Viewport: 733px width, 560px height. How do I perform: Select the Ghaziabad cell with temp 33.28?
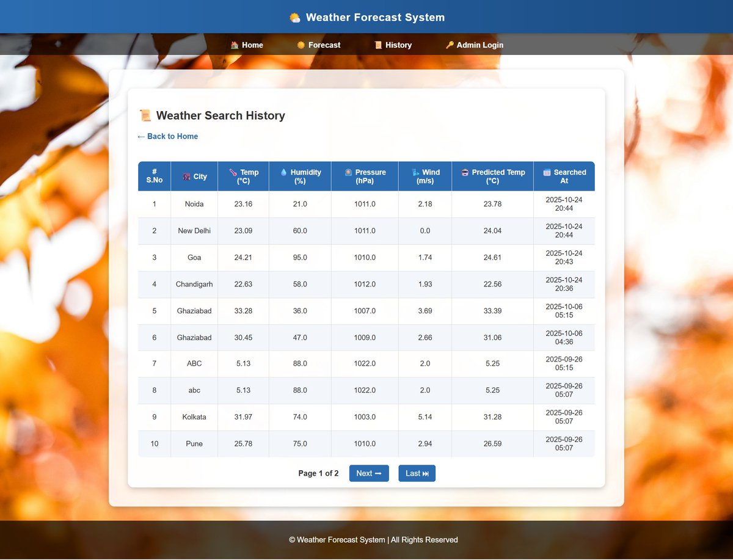tap(194, 311)
